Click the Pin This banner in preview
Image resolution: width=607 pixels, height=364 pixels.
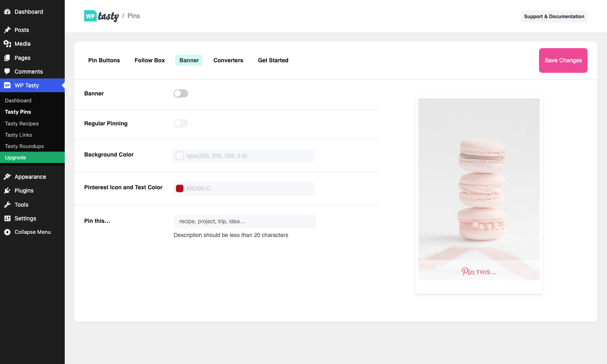click(x=479, y=270)
